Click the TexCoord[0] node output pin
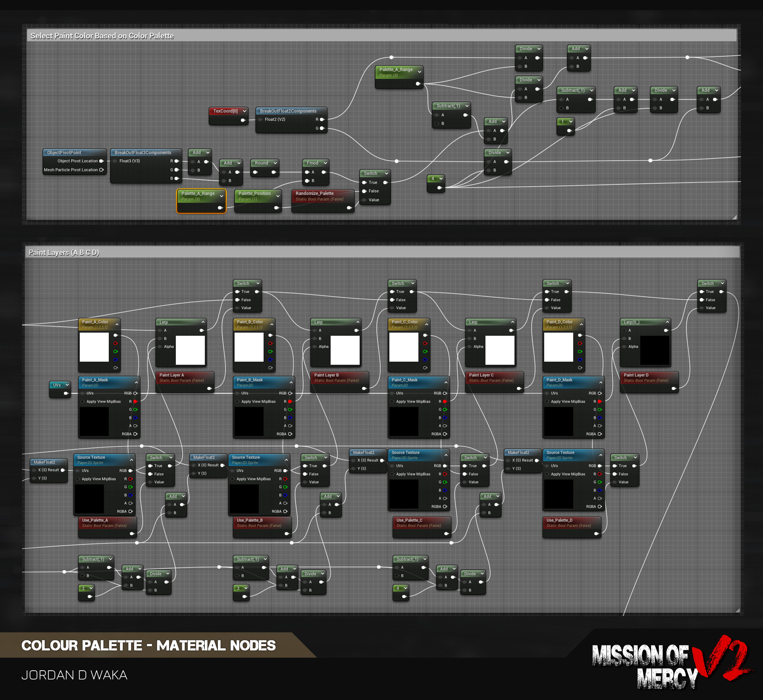 tap(243, 120)
